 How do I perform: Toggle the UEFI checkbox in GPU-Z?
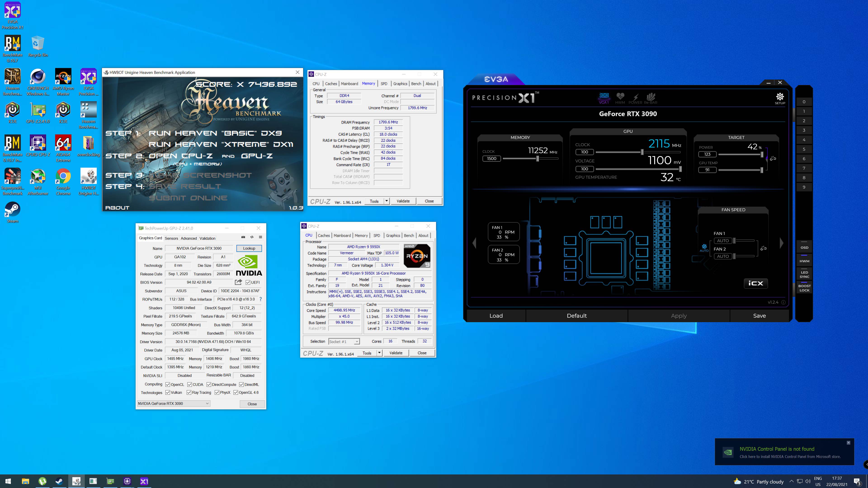(x=248, y=282)
